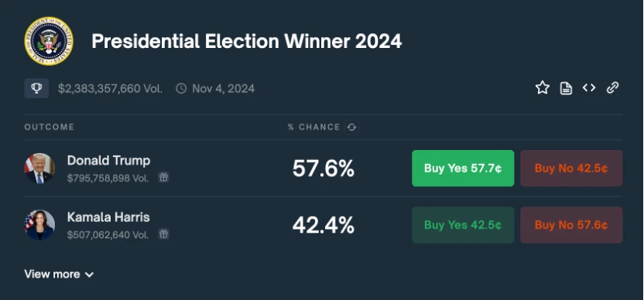Click the clock icon near Nov 4, 2024
Screen dimensions: 644x300
(181, 88)
